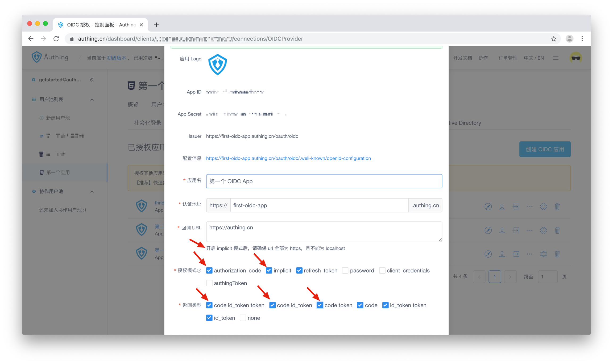The width and height of the screenshot is (613, 364).
Task: Enable the client_credentials checkbox
Action: (382, 271)
